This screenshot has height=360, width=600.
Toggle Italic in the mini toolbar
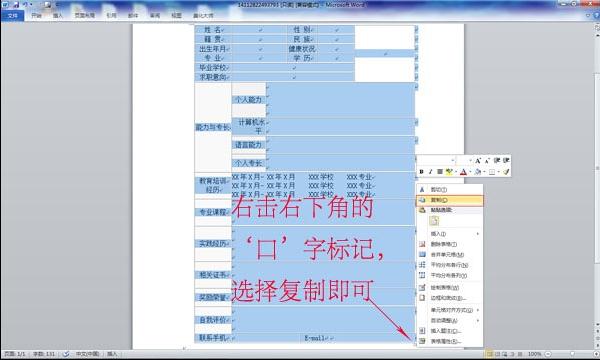click(430, 172)
